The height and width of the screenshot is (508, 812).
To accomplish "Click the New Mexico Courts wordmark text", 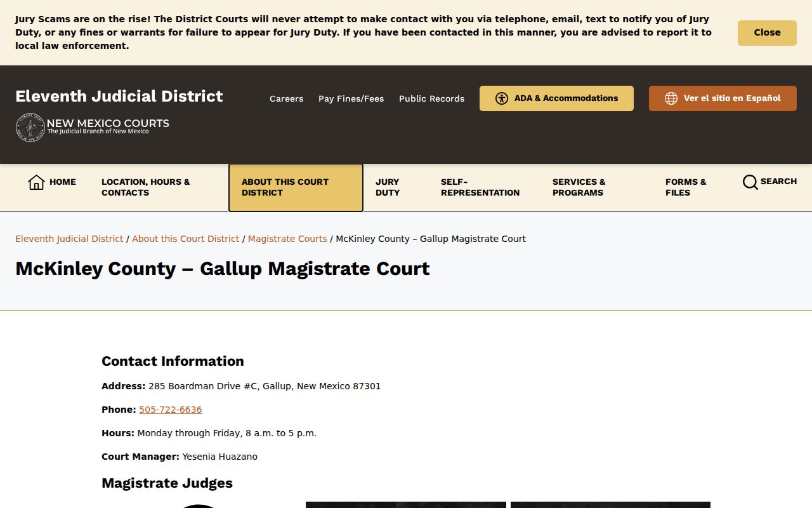I will click(x=108, y=124).
